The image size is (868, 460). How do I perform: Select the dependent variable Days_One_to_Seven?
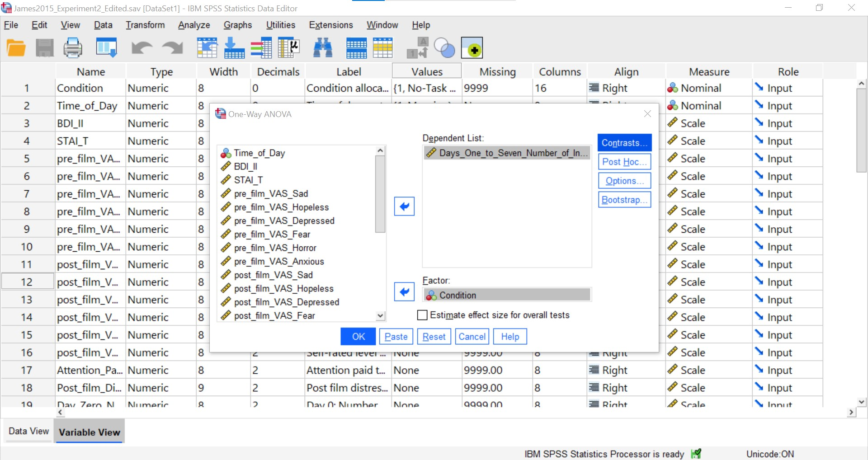[507, 153]
